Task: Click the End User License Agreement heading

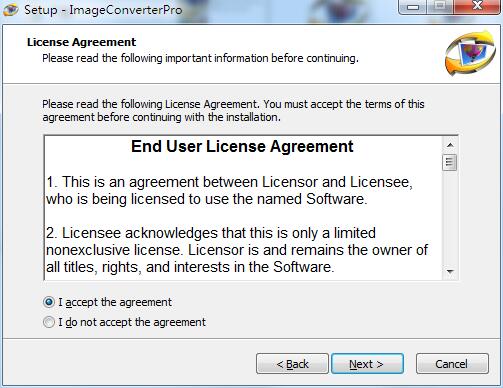Action: [x=242, y=146]
